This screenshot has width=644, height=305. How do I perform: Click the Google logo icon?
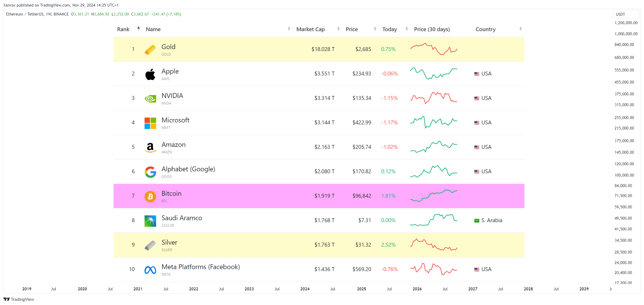click(x=150, y=172)
